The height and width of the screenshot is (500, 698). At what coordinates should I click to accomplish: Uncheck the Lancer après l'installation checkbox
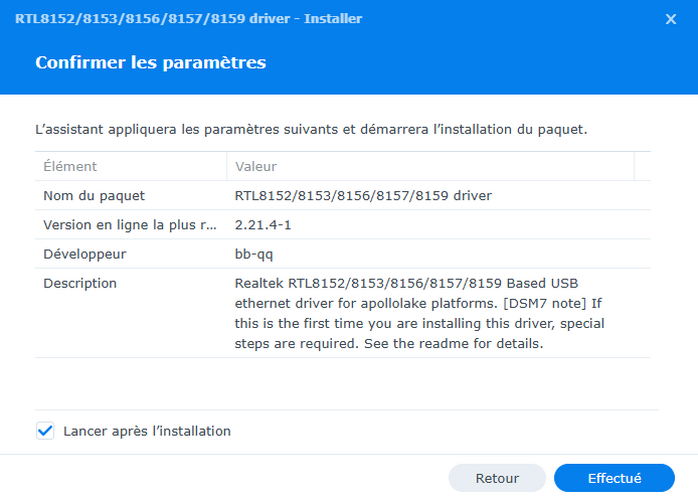point(45,431)
